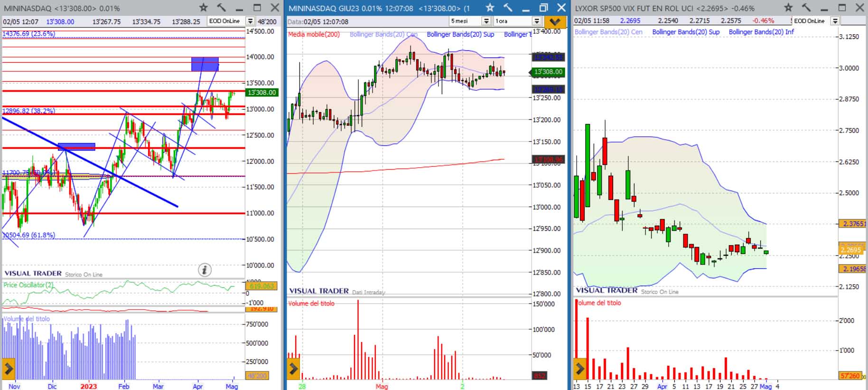
Task: Restore down the MININASDAQ GIU23 chart window
Action: [x=544, y=8]
